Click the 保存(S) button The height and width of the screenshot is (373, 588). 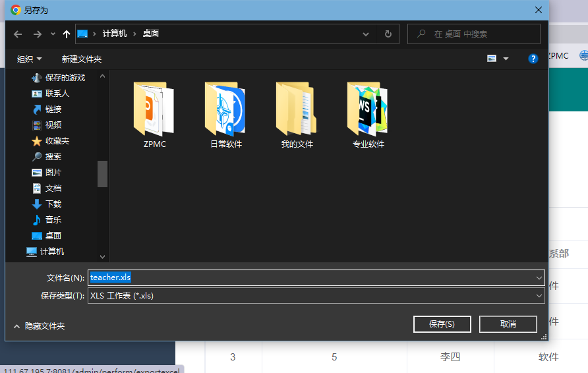[442, 324]
